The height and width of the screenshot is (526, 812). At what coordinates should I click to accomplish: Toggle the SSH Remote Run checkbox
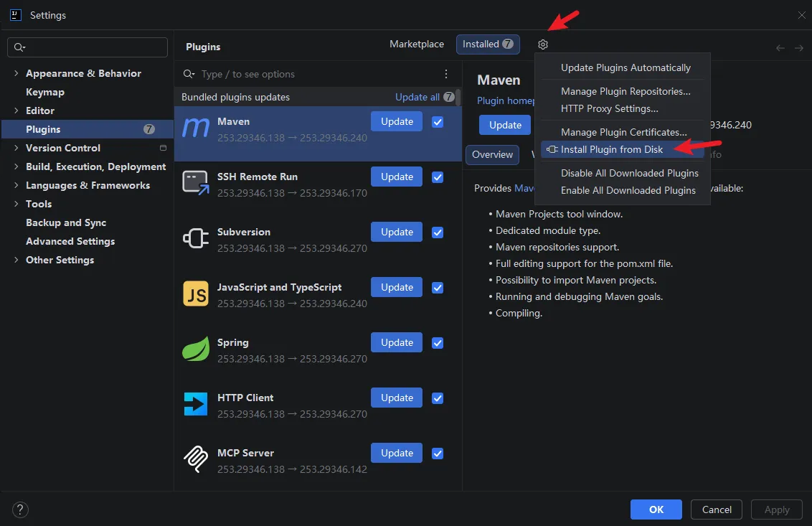click(438, 177)
